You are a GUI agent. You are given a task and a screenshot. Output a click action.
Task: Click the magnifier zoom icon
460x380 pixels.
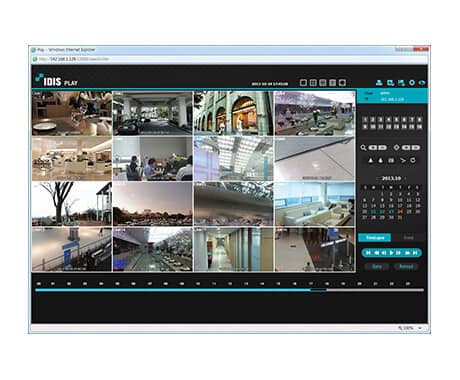pos(363,148)
